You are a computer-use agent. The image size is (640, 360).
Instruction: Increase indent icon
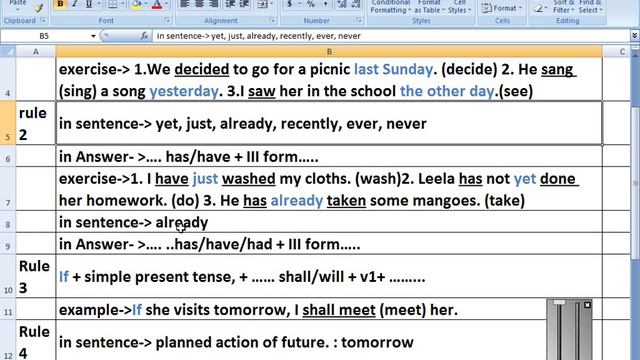tap(244, 4)
